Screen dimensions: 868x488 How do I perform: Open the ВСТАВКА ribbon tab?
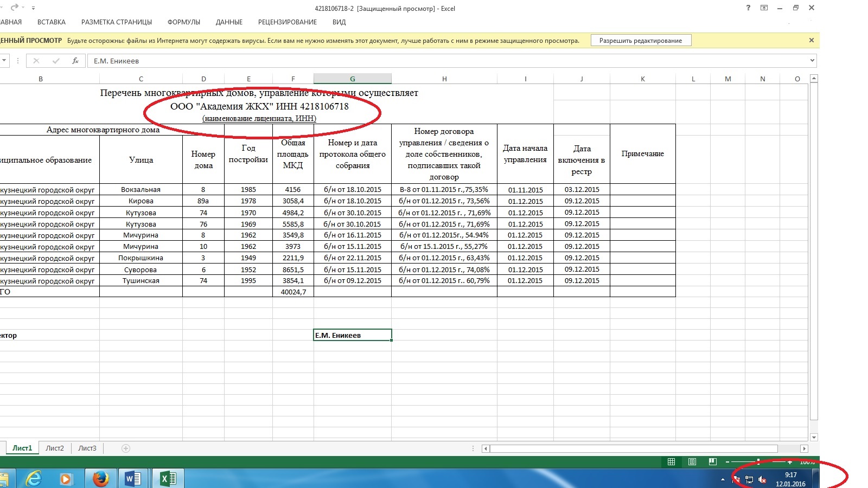point(52,22)
